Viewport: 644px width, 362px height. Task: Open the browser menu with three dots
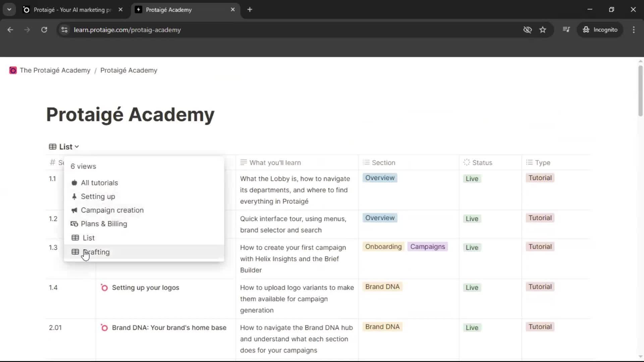click(634, 29)
